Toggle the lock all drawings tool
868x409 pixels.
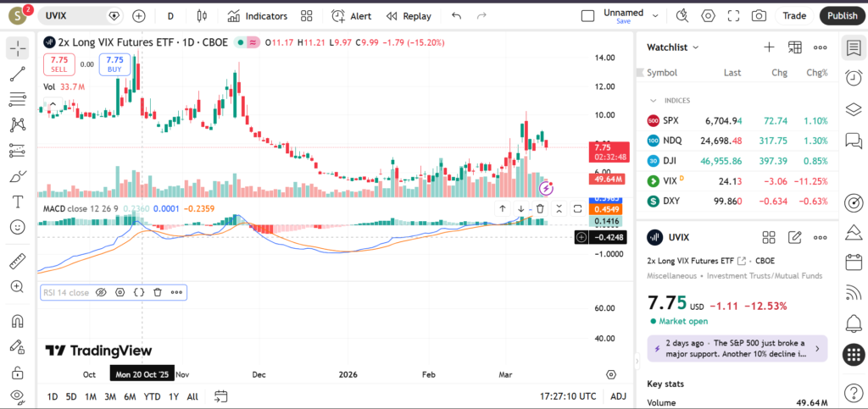point(17,372)
